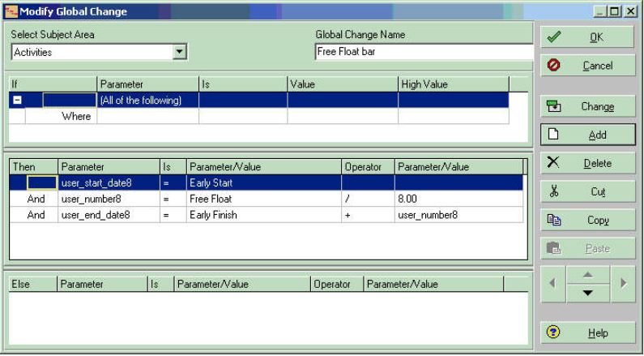Click the move right arrow button

[x=622, y=284]
